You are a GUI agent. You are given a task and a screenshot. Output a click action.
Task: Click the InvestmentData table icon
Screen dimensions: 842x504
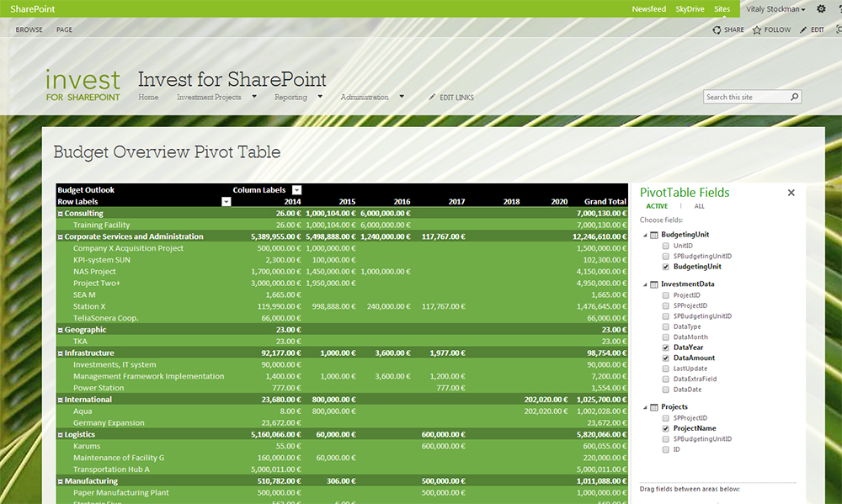(654, 284)
